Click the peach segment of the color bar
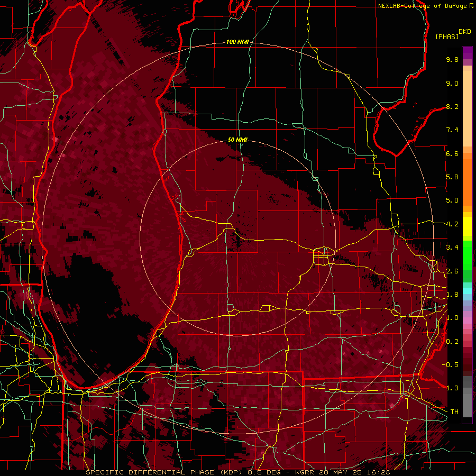476x476 pixels. pyautogui.click(x=467, y=108)
